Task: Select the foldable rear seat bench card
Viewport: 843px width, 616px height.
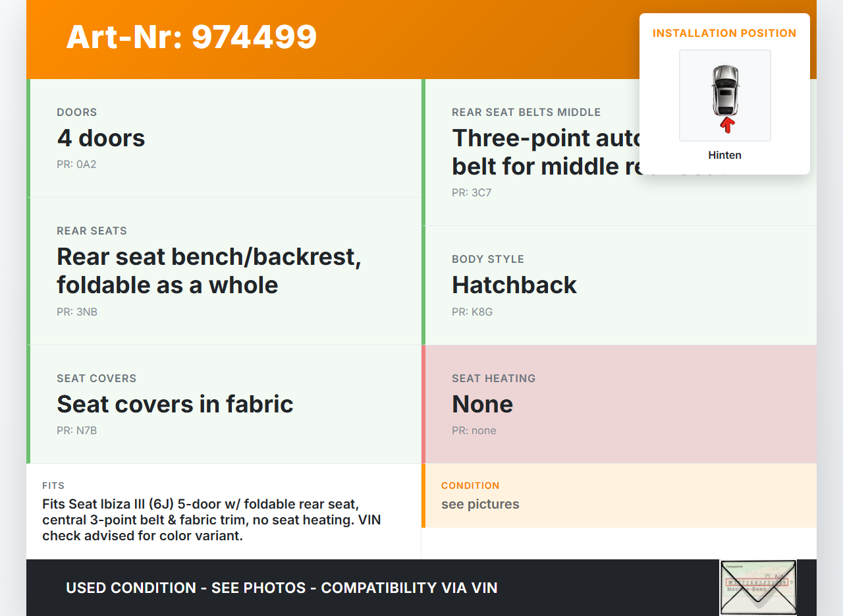Action: click(225, 271)
